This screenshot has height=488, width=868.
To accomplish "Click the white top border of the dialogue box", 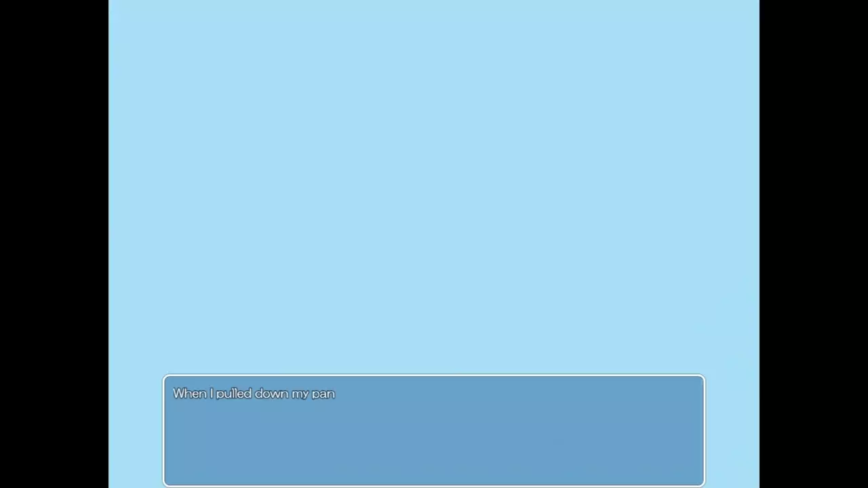I will 434,375.
